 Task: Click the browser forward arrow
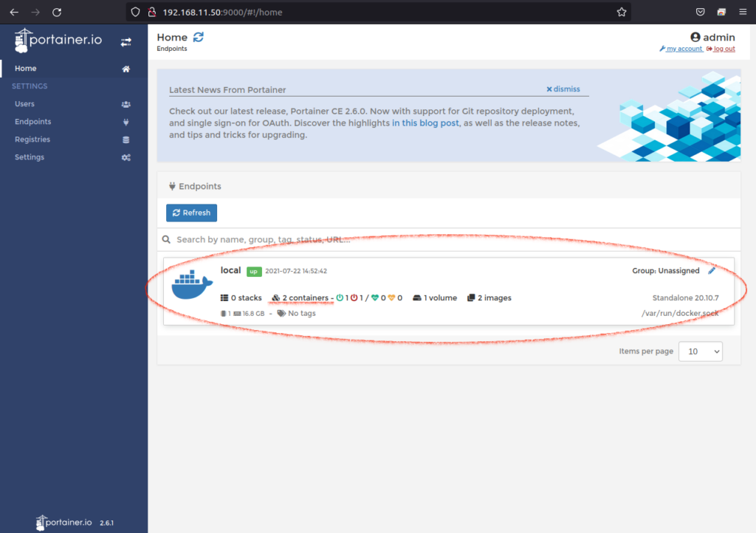coord(35,12)
